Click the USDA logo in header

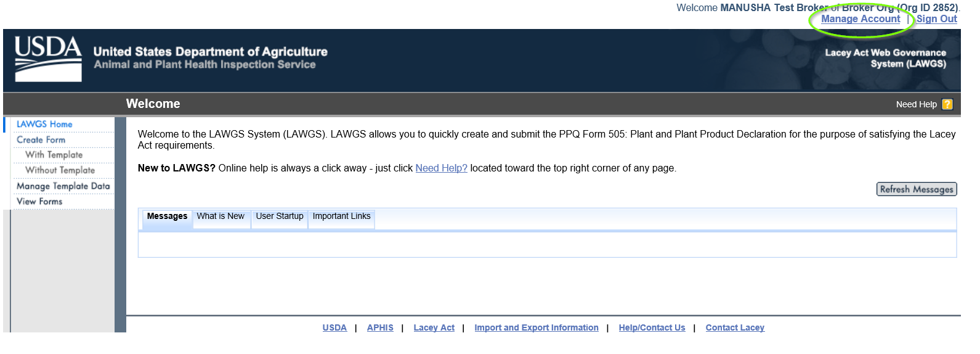[48, 59]
